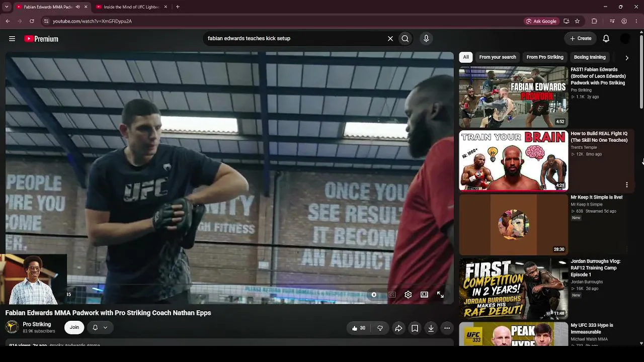Clear the search box text
The width and height of the screenshot is (644, 362).
coord(390,38)
